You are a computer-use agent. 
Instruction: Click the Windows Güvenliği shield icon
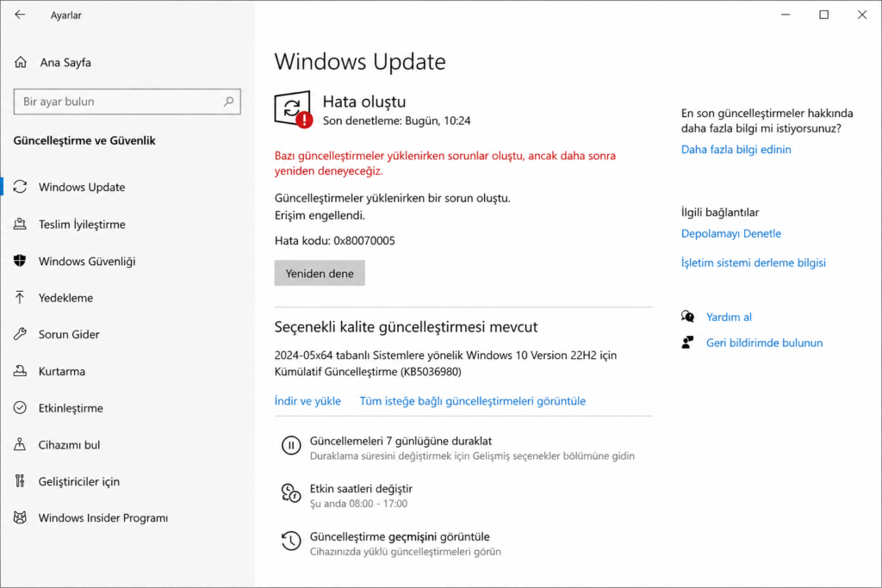pyautogui.click(x=21, y=261)
